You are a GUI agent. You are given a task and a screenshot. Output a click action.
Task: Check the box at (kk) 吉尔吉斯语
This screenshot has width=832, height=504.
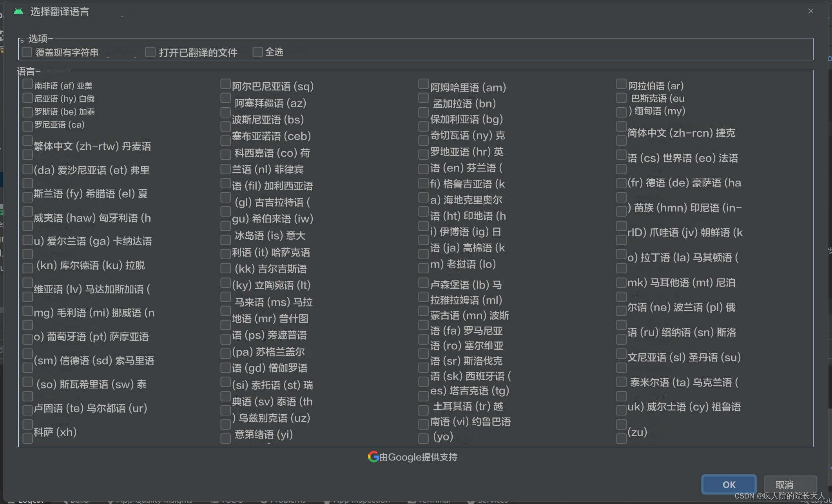[x=225, y=268]
